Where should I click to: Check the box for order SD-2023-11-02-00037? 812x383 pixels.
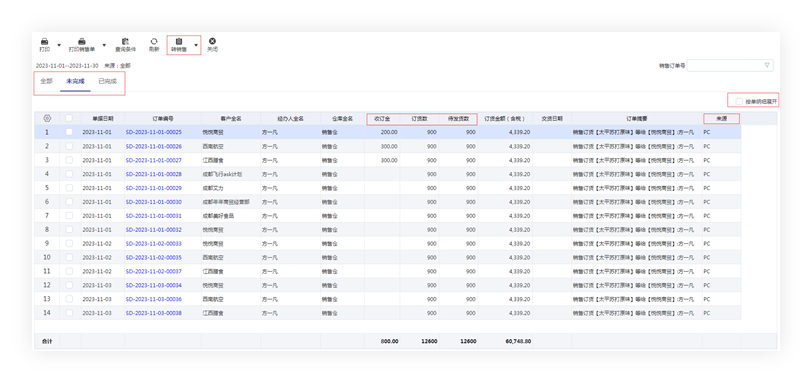(69, 271)
